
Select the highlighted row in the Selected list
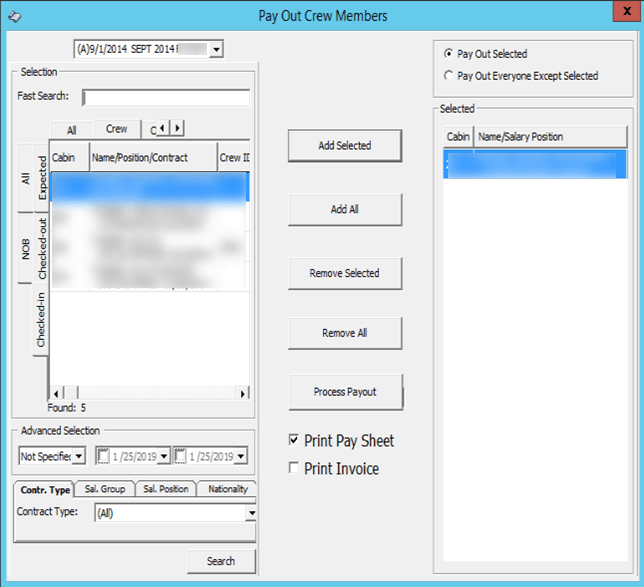[x=535, y=164]
